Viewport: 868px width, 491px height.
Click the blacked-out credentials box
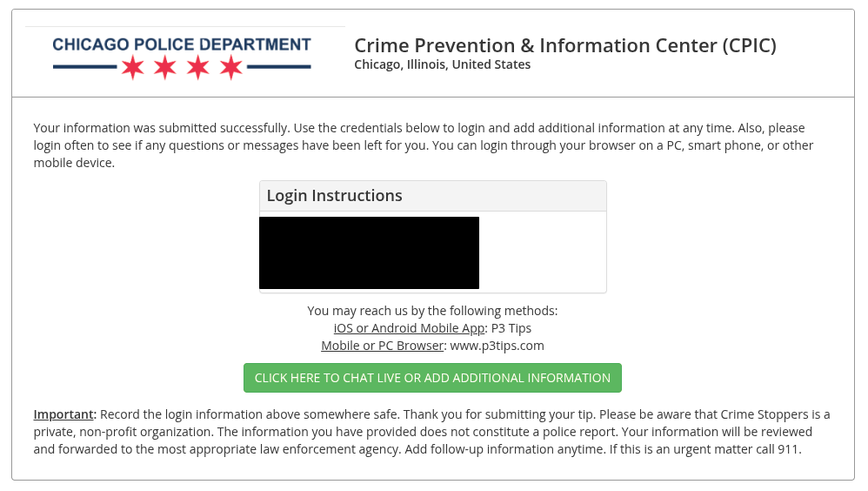click(369, 252)
